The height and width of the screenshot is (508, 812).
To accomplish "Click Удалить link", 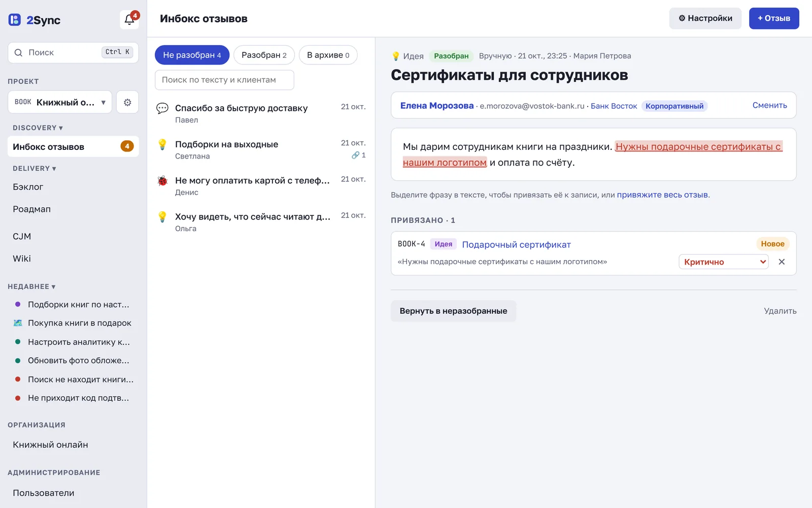I will tap(780, 311).
